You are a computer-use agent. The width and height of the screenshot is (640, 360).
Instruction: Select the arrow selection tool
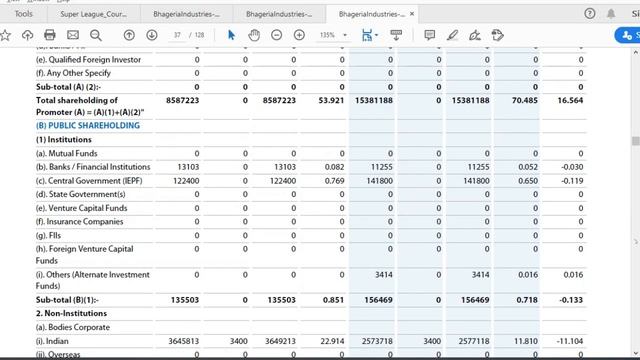click(x=231, y=35)
